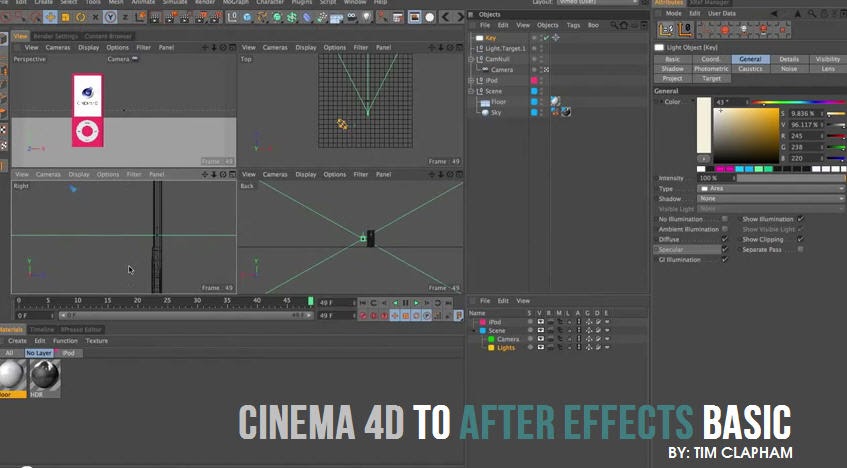
Task: Uncheck the Diffuse checkbox
Action: click(725, 239)
